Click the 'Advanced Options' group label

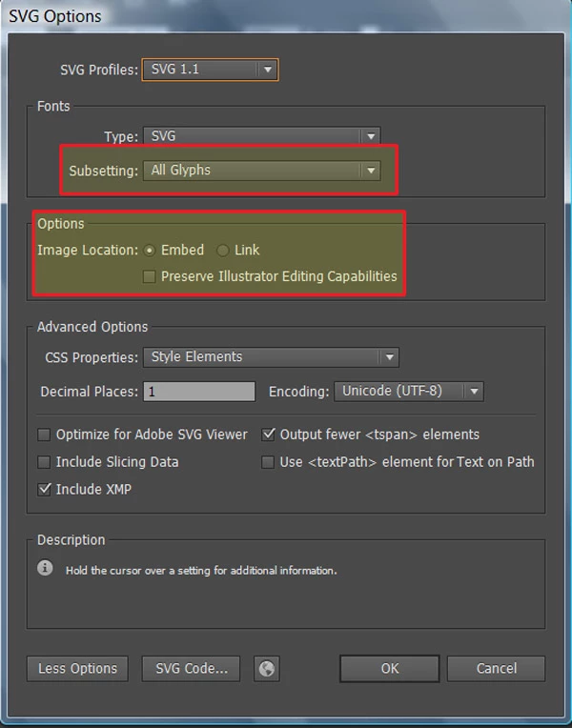point(92,327)
